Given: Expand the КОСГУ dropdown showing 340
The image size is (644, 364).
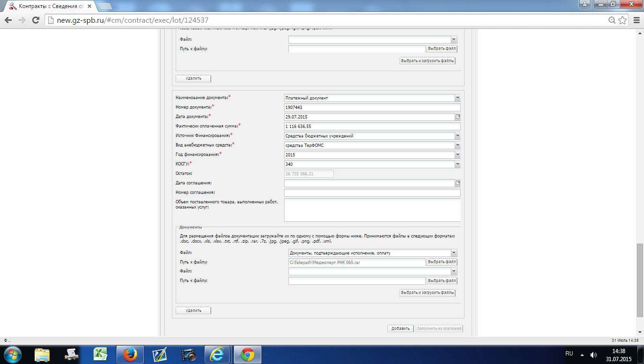Looking at the screenshot, I should [x=457, y=164].
